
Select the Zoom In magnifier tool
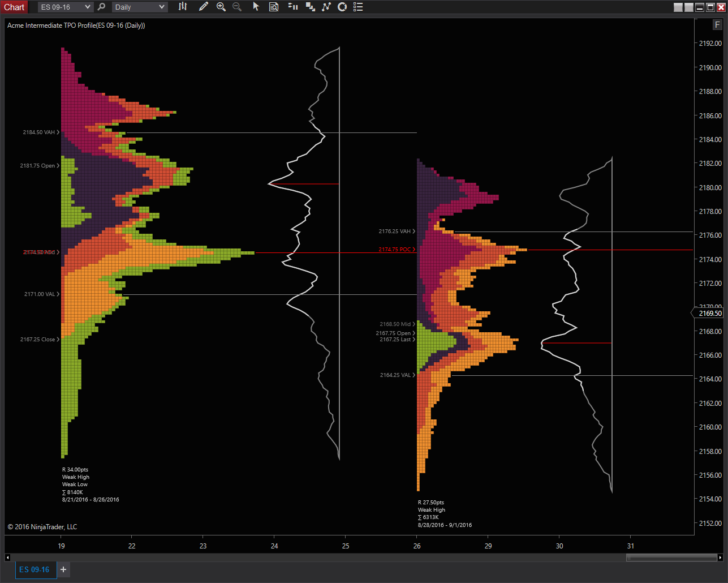pos(221,7)
